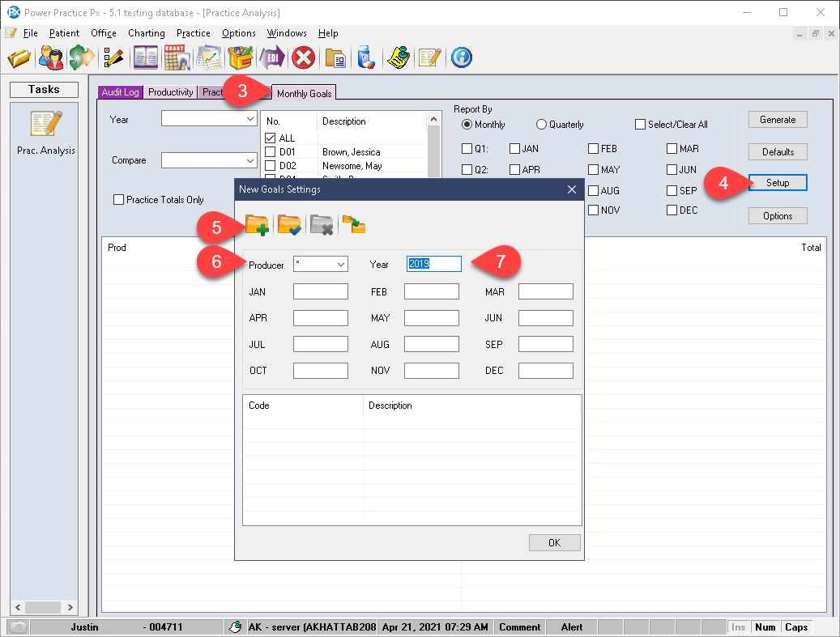Open the dental chart toolbar icon
The height and width of the screenshot is (637, 840).
point(177,57)
